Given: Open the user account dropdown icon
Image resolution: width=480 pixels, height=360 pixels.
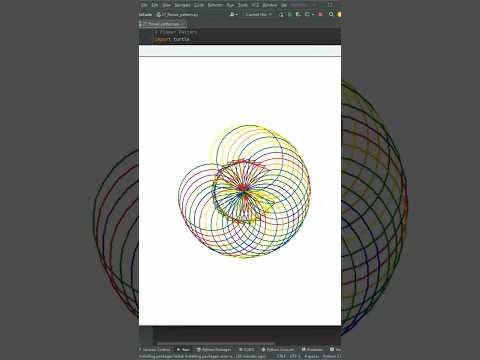Looking at the screenshot, I should click(233, 14).
